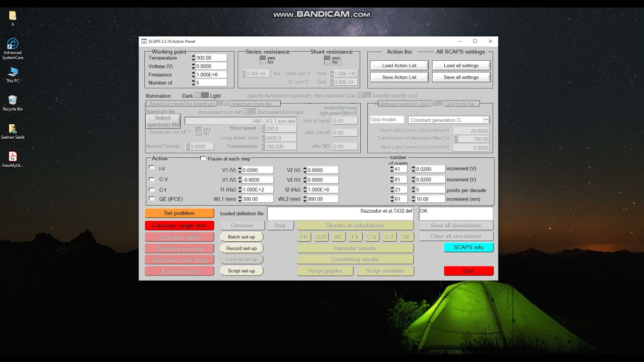
Task: Open the cyan SCAPS info button
Action: [x=468, y=247]
